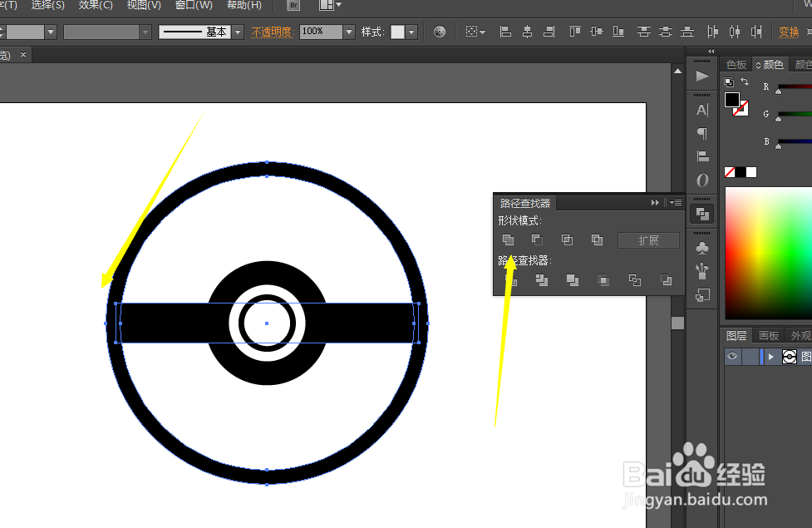
Task: Open the Align To selection dropdown
Action: [x=475, y=32]
